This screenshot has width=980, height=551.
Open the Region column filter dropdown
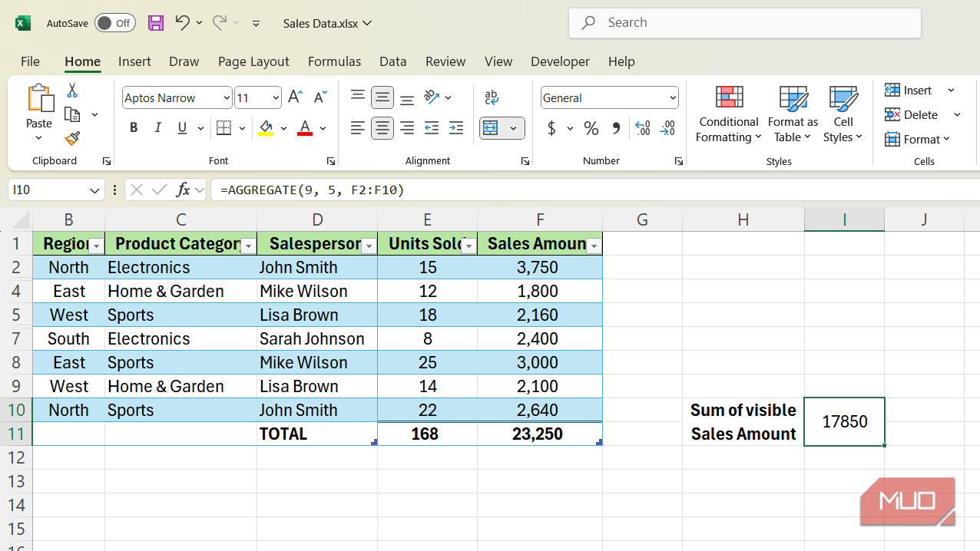(96, 246)
